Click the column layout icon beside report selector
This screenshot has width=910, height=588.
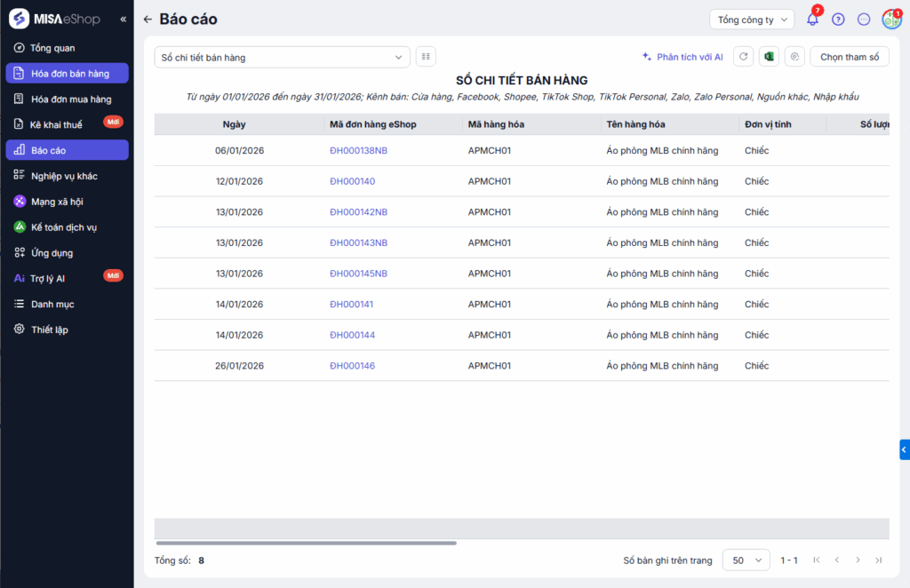click(x=426, y=57)
